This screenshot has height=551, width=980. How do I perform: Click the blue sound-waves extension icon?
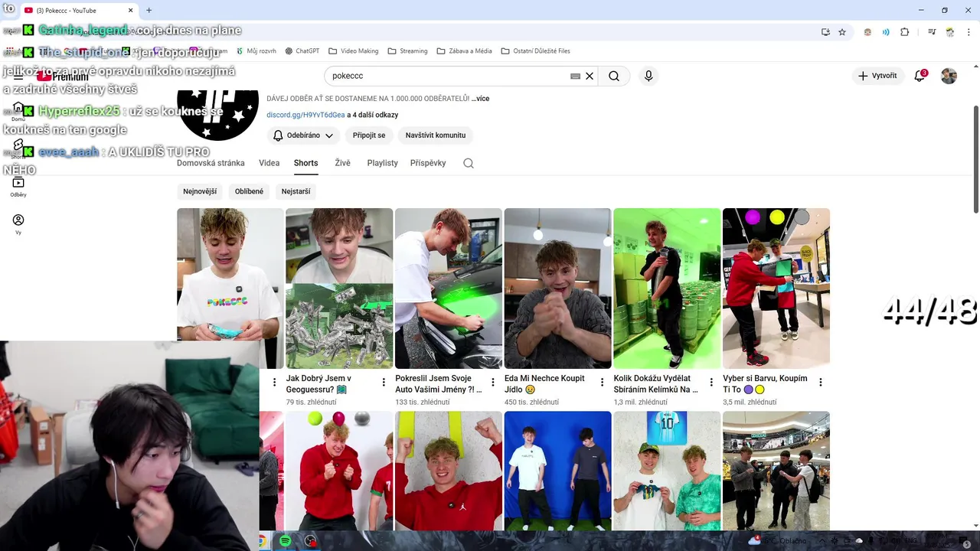[x=886, y=32]
